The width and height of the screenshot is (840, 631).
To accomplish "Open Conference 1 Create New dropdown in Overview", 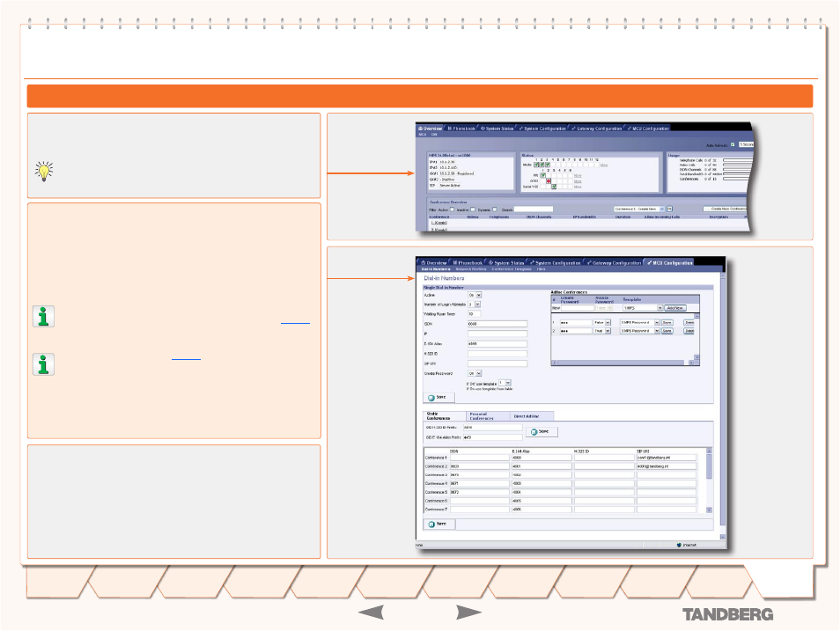I will tap(639, 209).
